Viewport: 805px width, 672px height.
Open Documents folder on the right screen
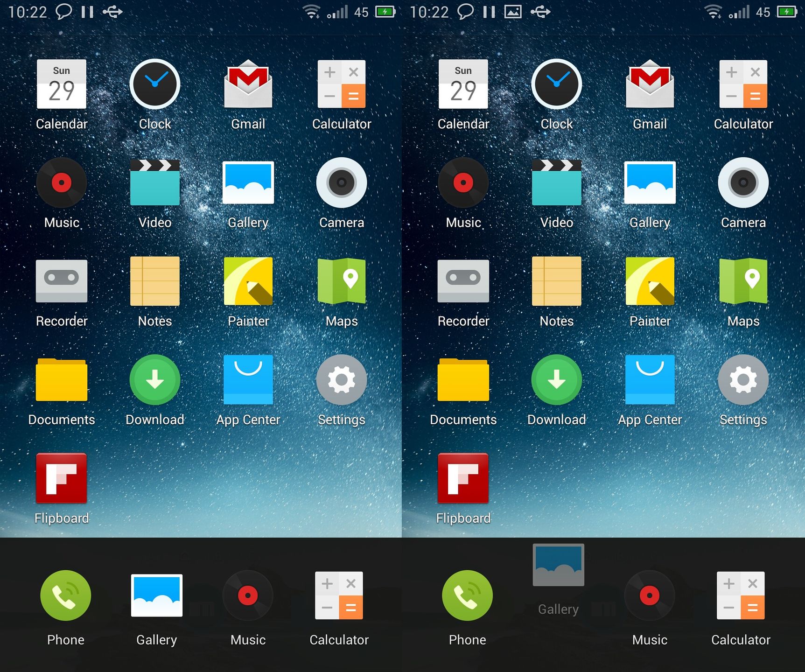(463, 379)
